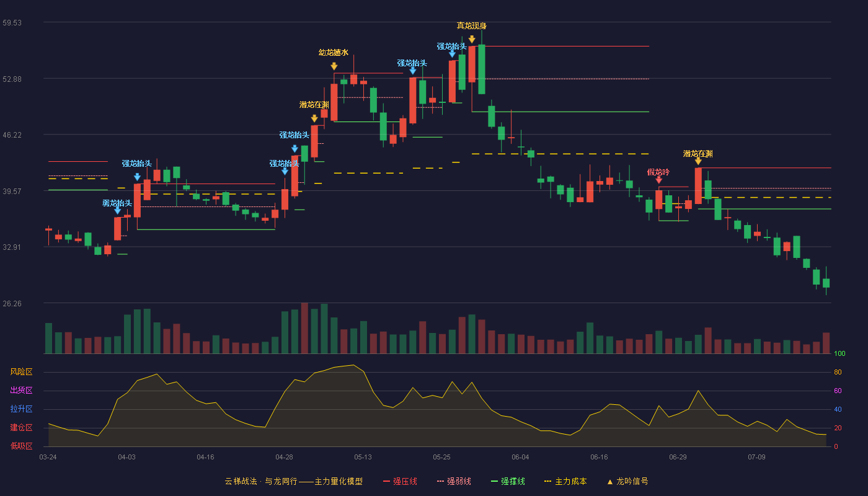Click the 出货区 zone label
Image resolution: width=868 pixels, height=496 pixels.
click(21, 391)
